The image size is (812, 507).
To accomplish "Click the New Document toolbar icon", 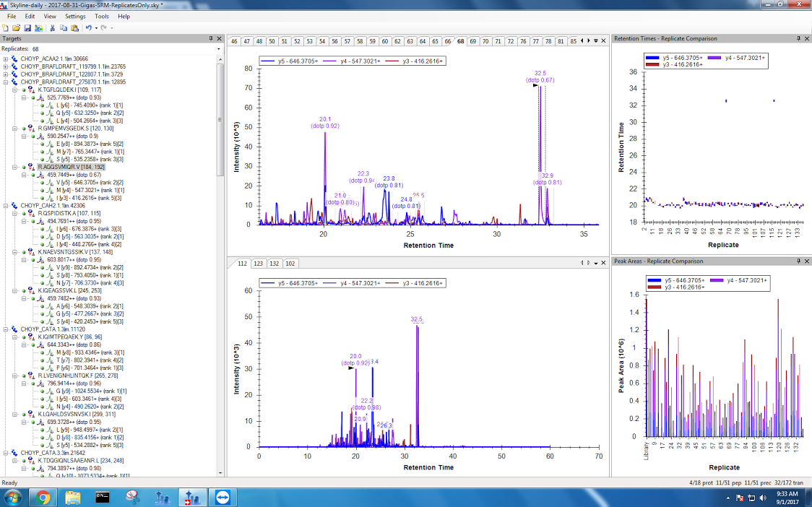I will click(x=6, y=27).
